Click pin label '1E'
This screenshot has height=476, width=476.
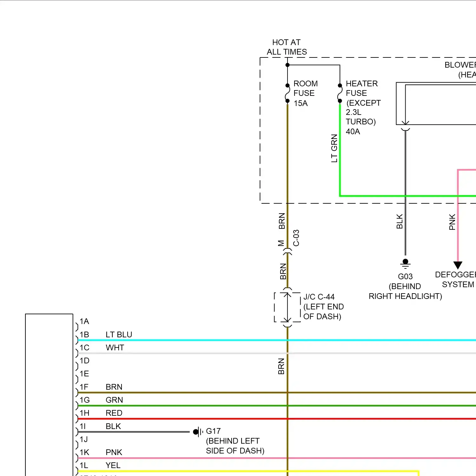pos(84,374)
